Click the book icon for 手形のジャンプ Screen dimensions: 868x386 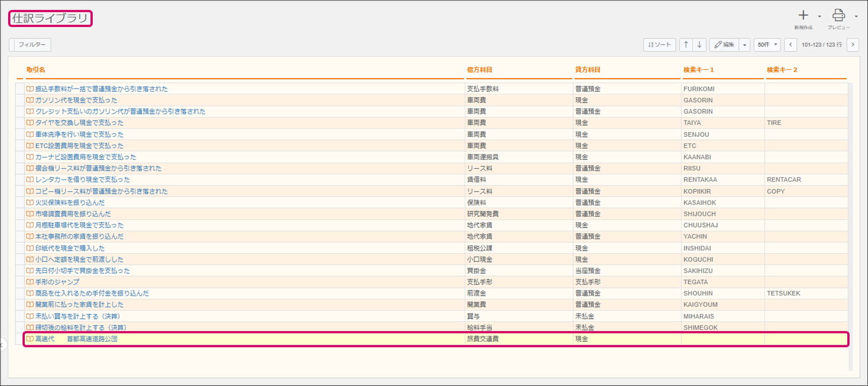[x=30, y=282]
